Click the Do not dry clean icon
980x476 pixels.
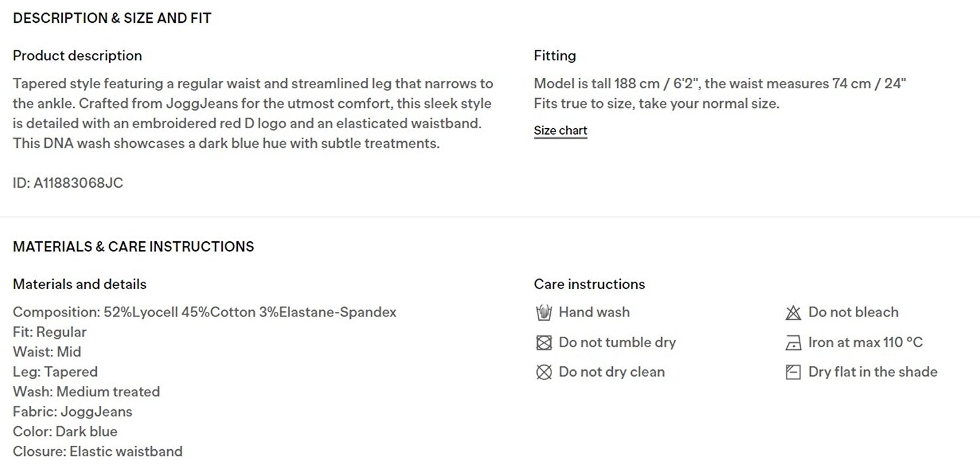(x=544, y=372)
